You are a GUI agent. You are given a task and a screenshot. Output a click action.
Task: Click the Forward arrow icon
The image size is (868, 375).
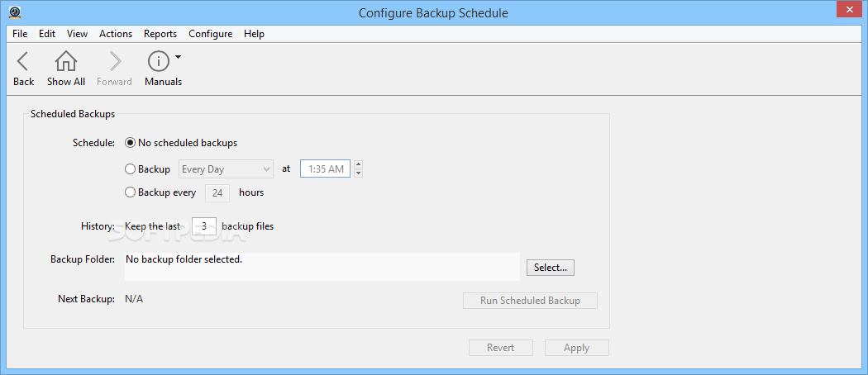pyautogui.click(x=114, y=61)
